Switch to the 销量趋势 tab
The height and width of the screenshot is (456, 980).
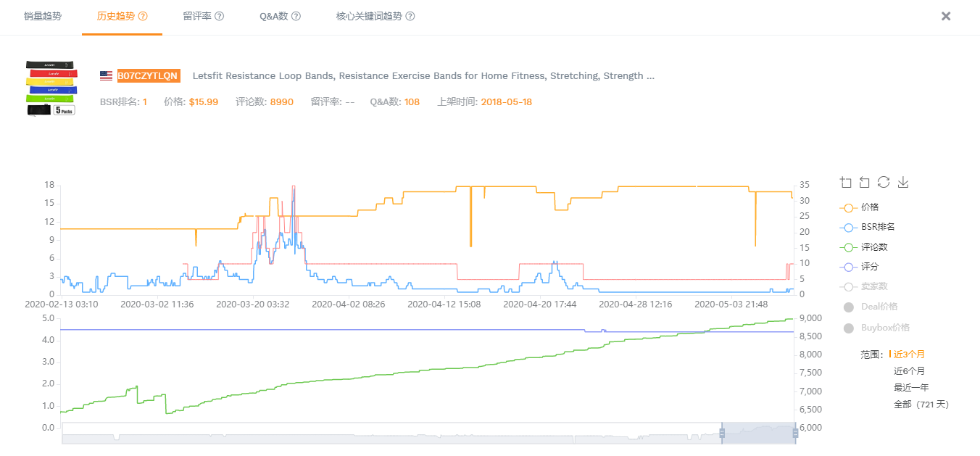42,16
